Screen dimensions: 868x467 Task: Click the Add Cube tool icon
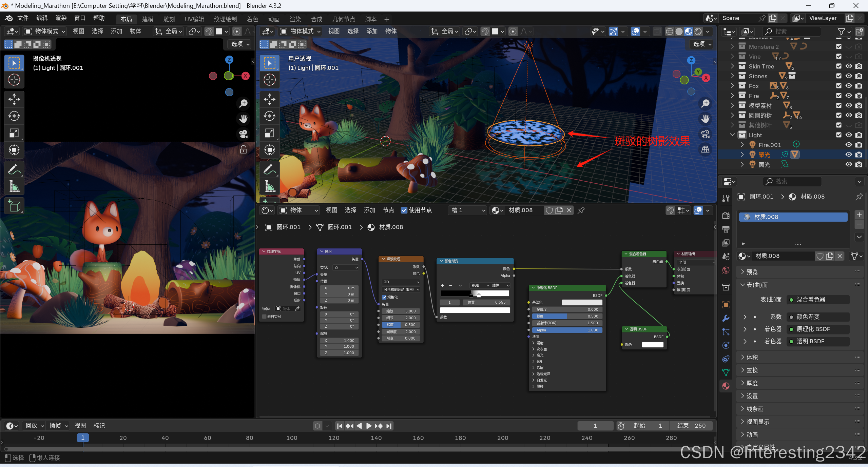14,206
